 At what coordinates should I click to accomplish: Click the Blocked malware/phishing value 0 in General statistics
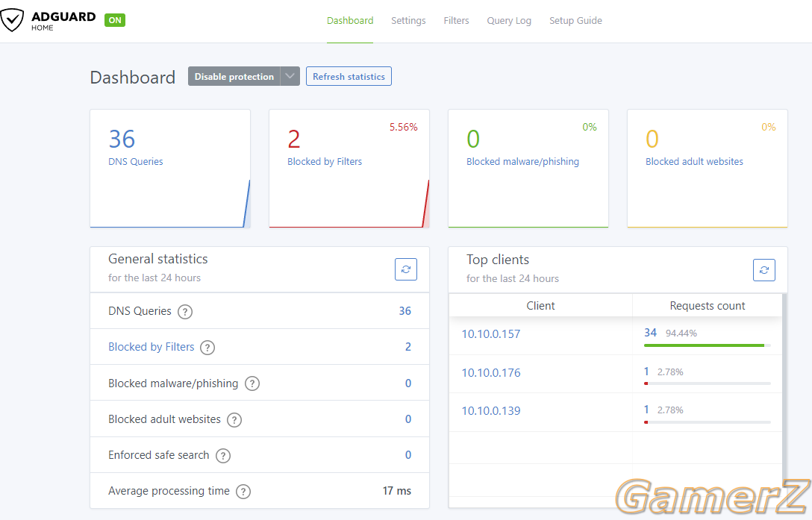(408, 383)
